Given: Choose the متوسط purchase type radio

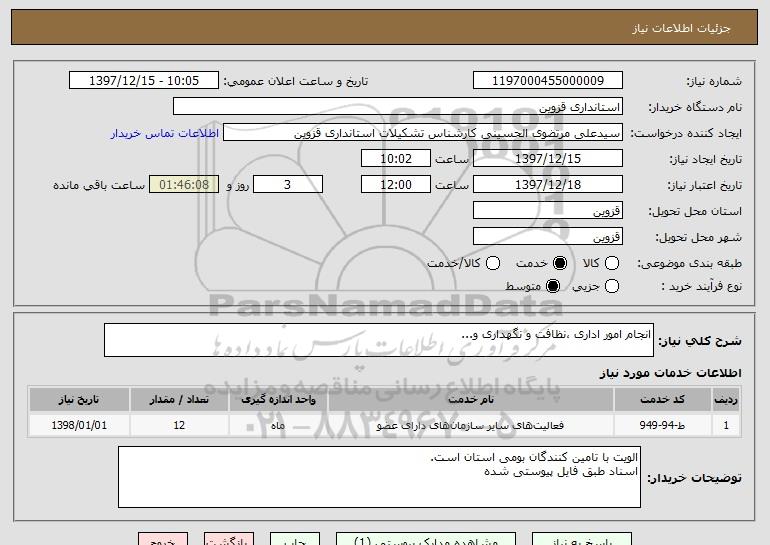Looking at the screenshot, I should pos(553,286).
